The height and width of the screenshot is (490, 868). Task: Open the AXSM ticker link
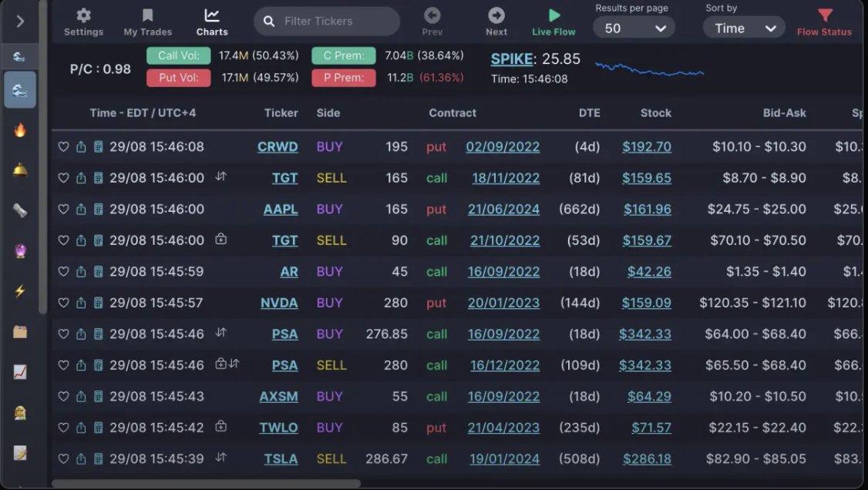278,396
